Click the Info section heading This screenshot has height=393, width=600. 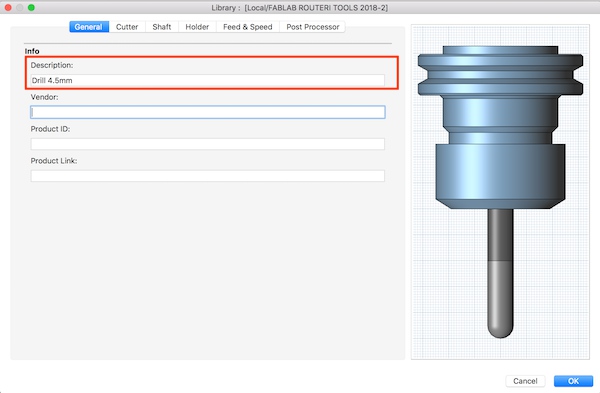(x=32, y=51)
